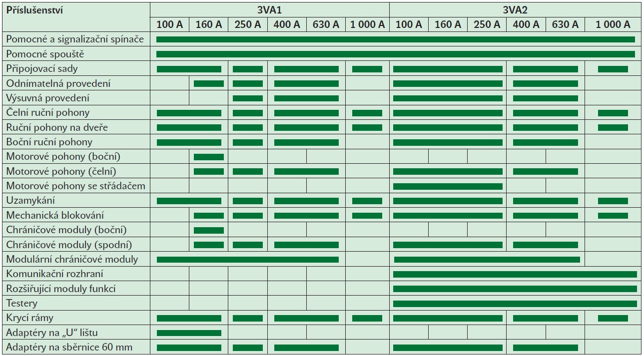Select row label Boční ruční pohony
Screen dimensions: 644x356
(49, 142)
